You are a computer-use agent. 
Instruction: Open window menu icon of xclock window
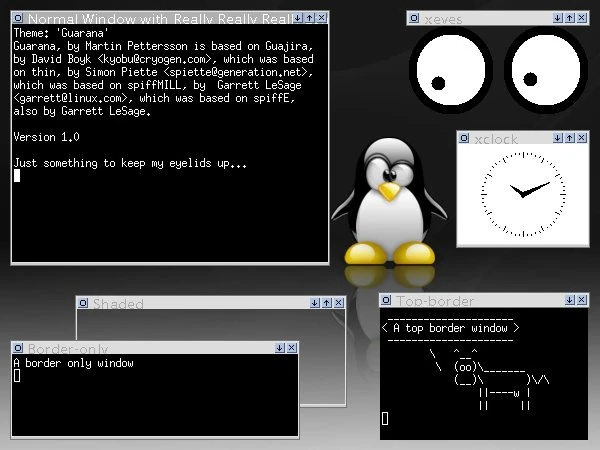(x=464, y=138)
